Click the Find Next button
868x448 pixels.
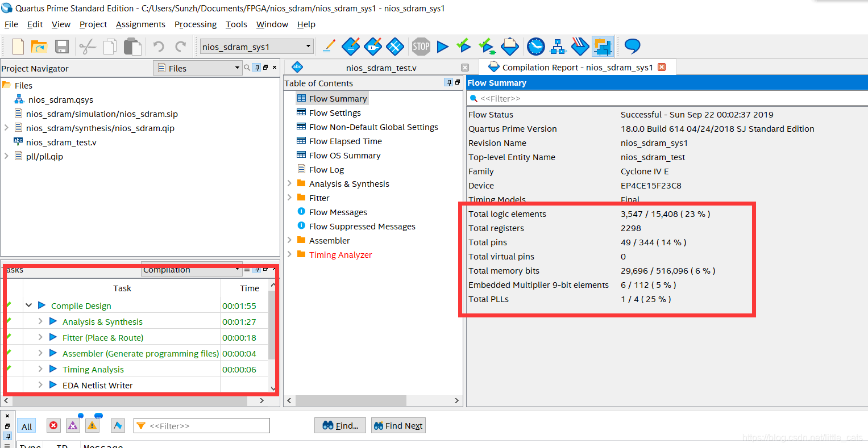[x=398, y=426]
